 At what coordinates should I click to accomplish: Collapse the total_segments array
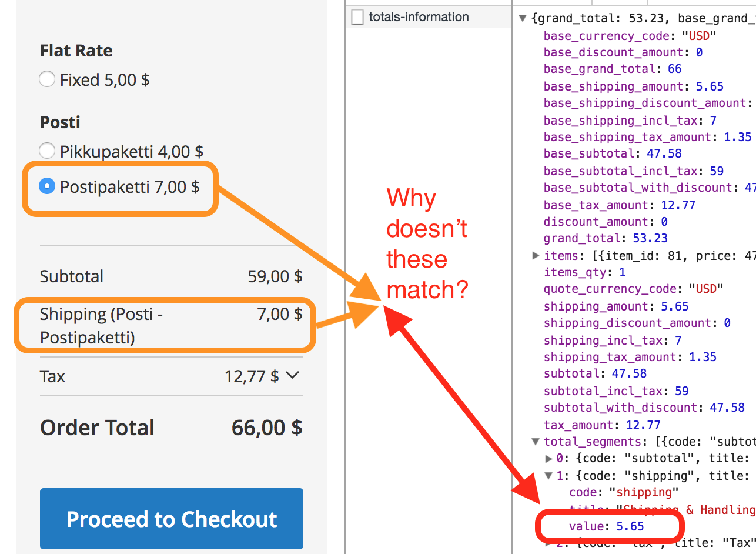coord(536,441)
